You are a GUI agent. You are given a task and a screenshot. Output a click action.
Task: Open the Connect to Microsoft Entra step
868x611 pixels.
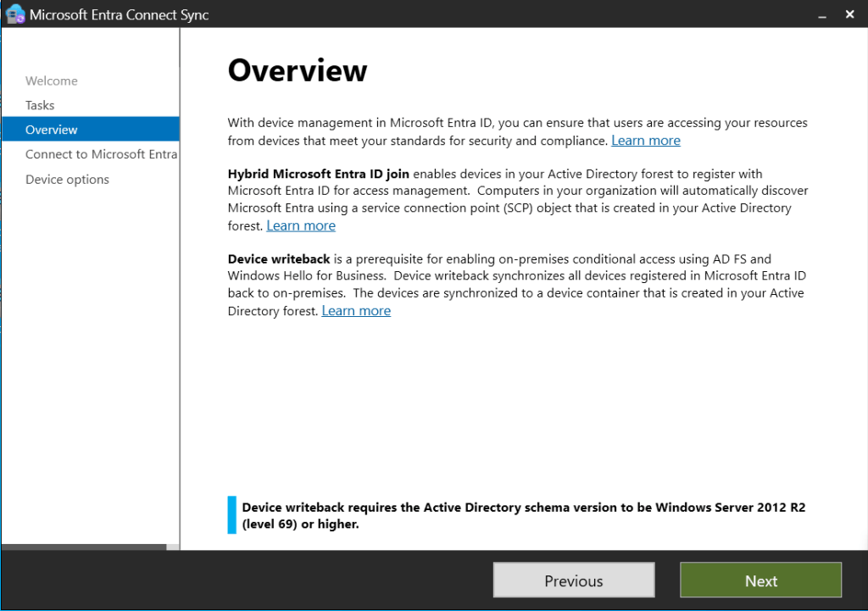click(x=101, y=154)
